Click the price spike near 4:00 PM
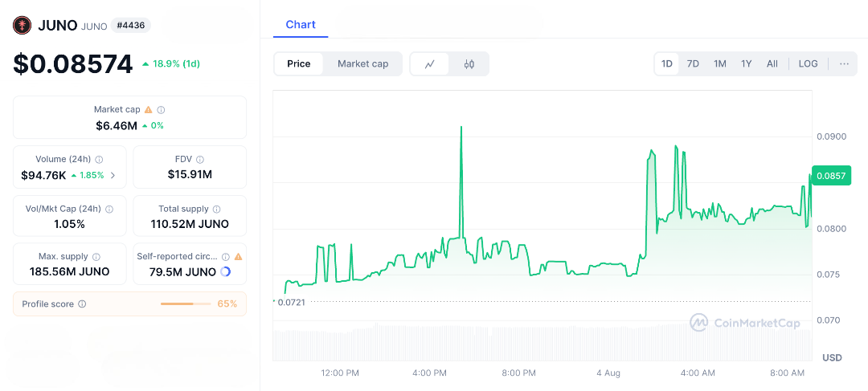 [461, 182]
